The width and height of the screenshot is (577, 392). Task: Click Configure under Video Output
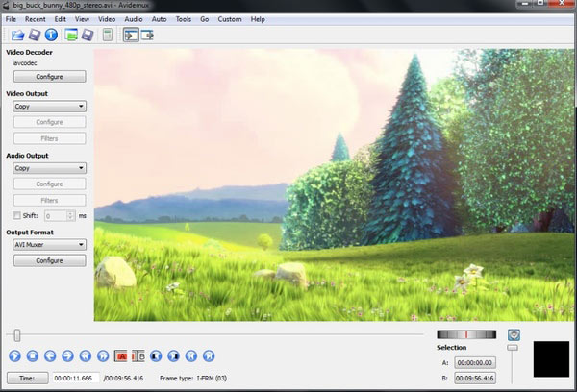(50, 122)
